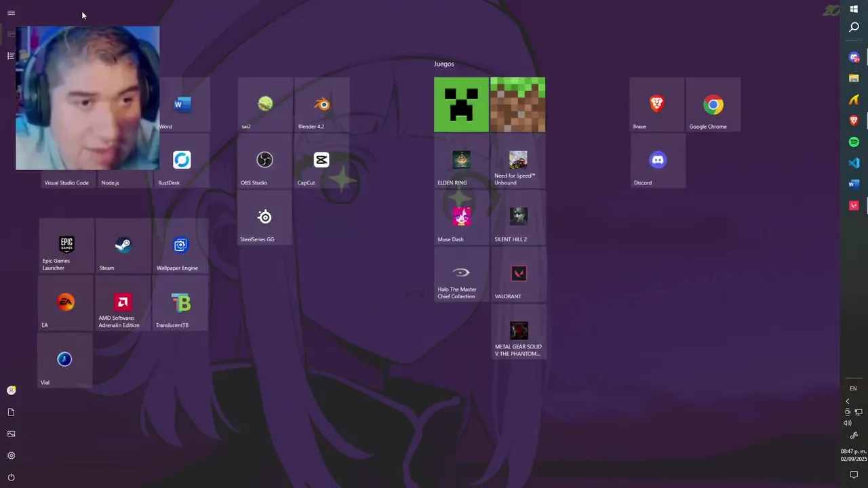Viewport: 868px width, 488px height.
Task: Launch SILENT HILL 2 tile
Action: click(518, 218)
